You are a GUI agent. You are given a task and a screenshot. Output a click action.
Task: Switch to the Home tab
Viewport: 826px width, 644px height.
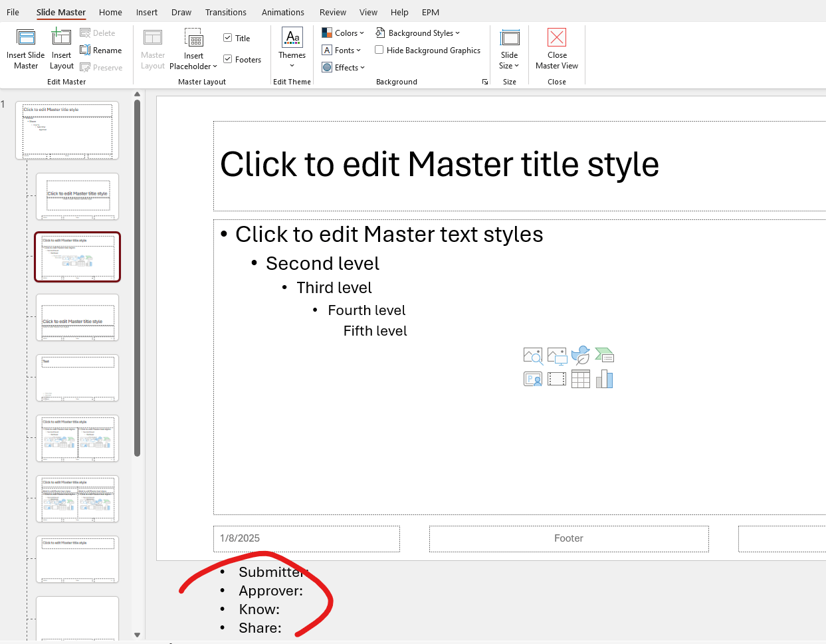(110, 12)
